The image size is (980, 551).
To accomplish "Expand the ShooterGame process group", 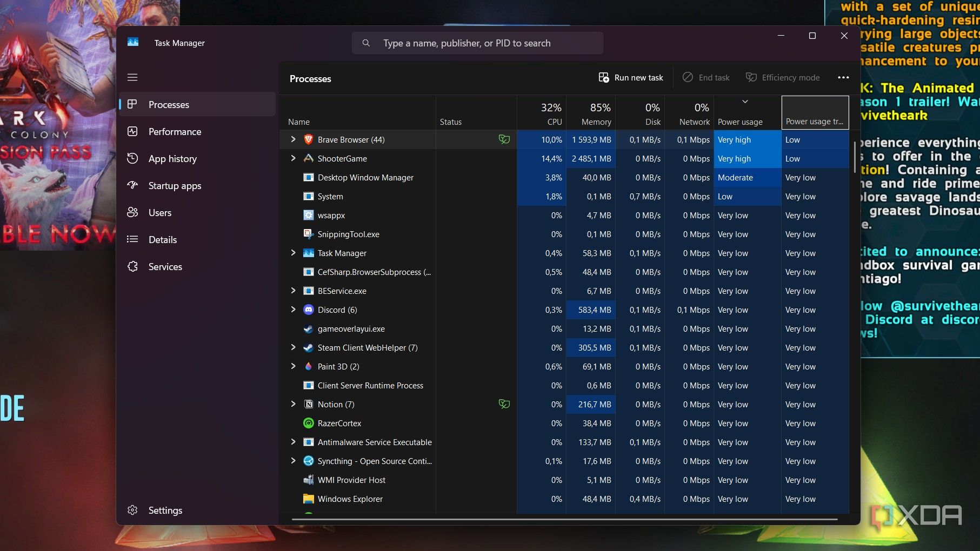I will [293, 158].
